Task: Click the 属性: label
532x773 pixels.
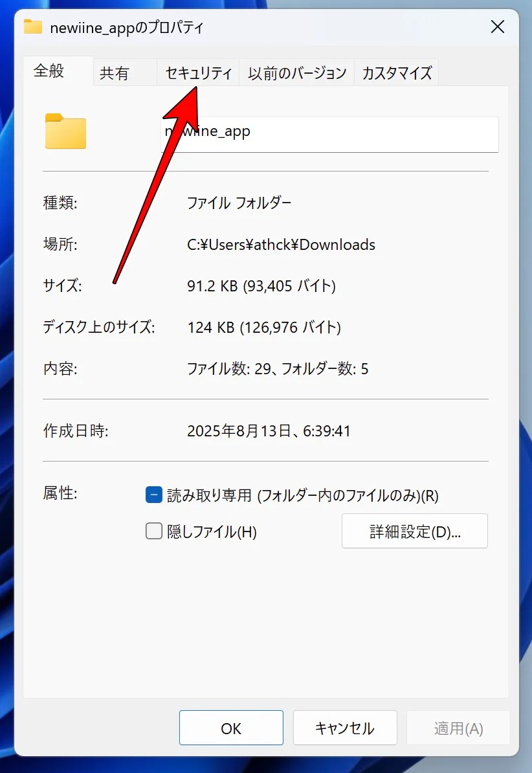Action: 60,493
